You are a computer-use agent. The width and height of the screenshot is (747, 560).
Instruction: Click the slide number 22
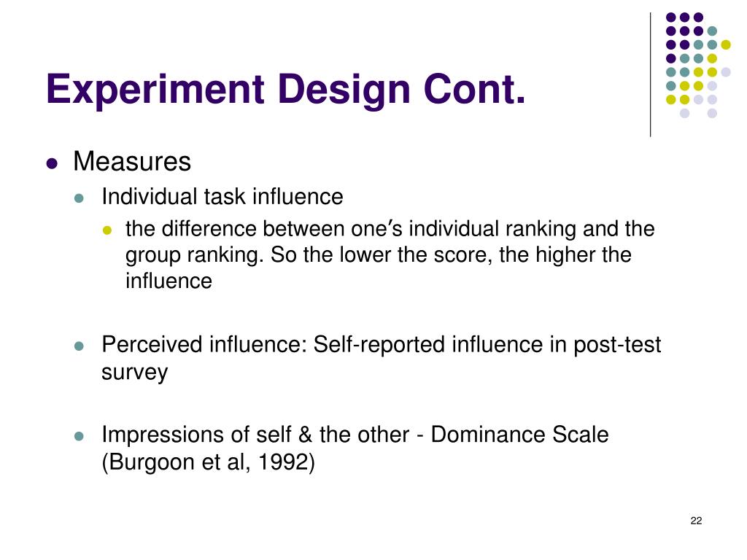pos(696,521)
